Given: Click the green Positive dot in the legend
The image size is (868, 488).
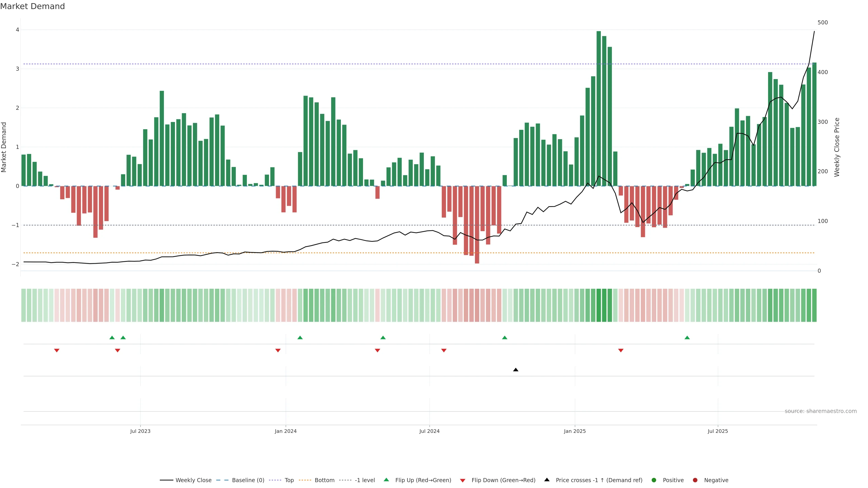Looking at the screenshot, I should (654, 480).
